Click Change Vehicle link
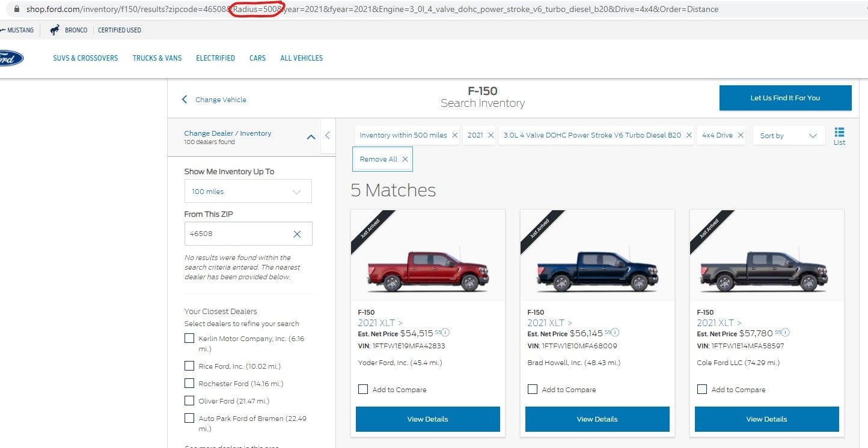The width and height of the screenshot is (868, 448). [x=221, y=100]
